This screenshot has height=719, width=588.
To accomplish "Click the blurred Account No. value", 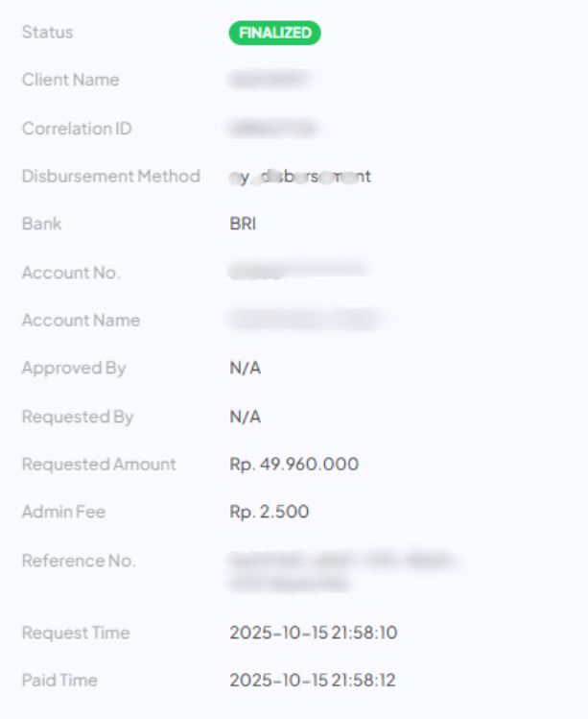I will click(297, 272).
